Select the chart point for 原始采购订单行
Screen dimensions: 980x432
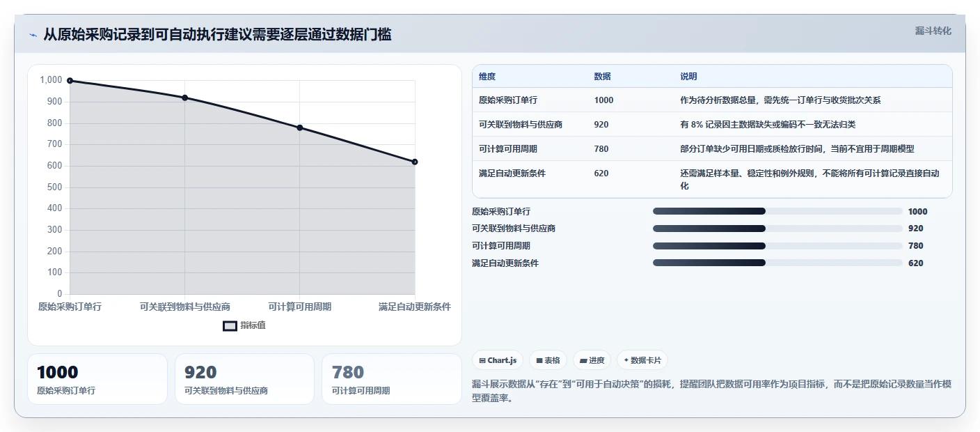(70, 81)
